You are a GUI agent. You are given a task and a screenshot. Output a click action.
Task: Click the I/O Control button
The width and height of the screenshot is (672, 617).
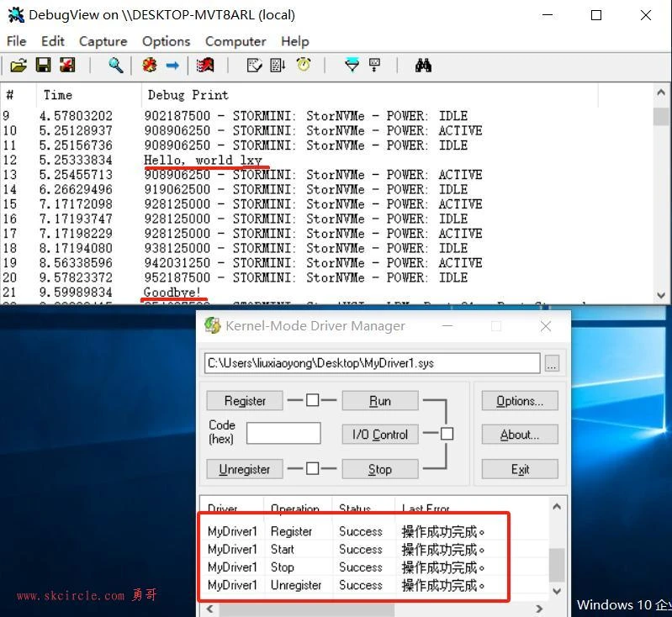coord(380,435)
